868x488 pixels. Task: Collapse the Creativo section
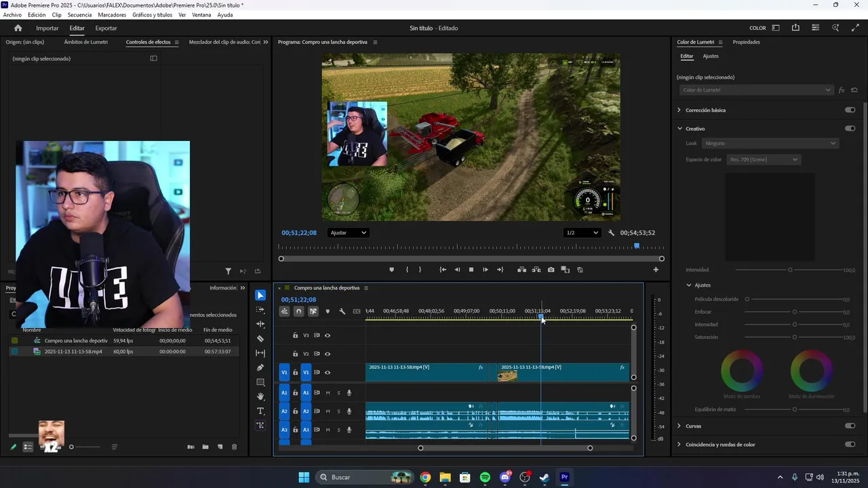tap(679, 128)
